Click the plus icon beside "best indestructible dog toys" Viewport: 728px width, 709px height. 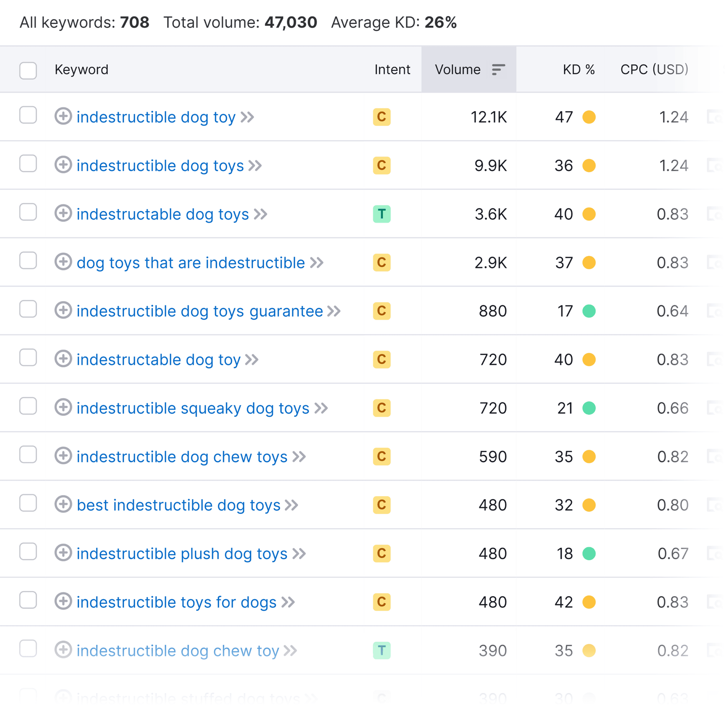(x=64, y=505)
